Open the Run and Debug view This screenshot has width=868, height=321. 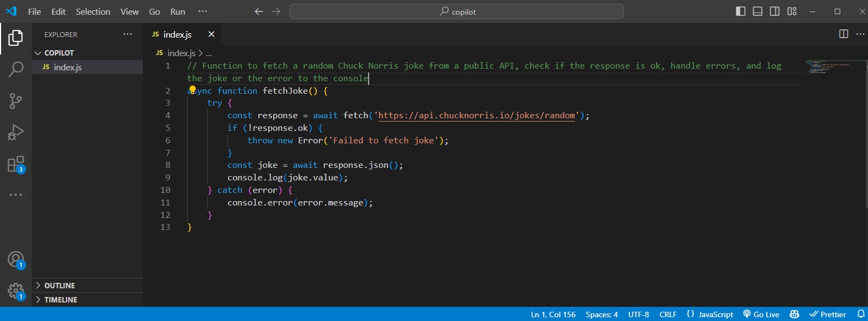tap(16, 132)
